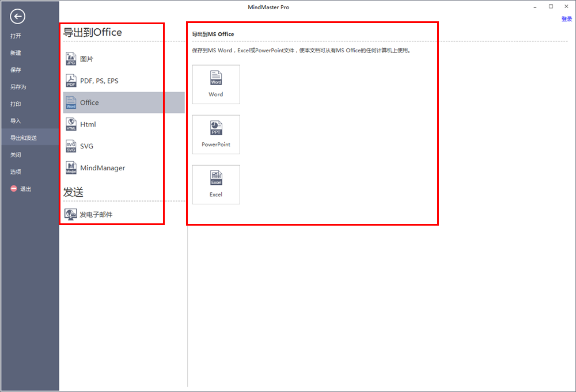Select the Html export icon

coord(71,124)
